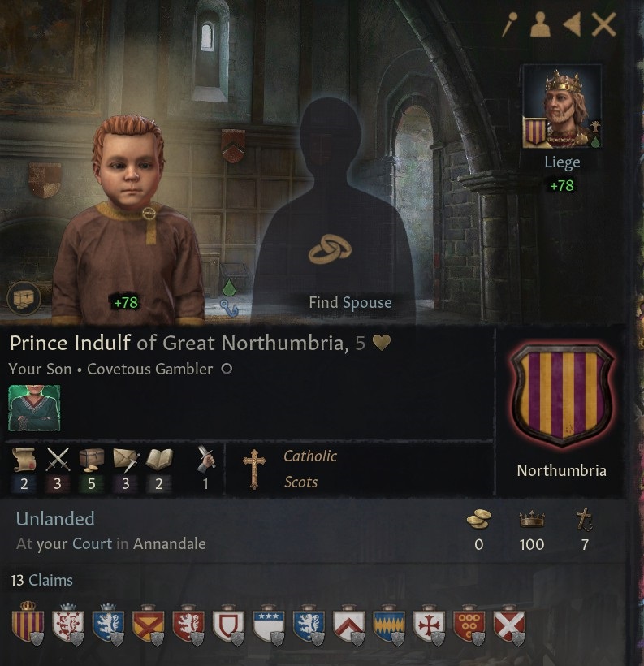Open inventory chest icon beside Indulf
Screen dimensions: 644x666
click(24, 298)
